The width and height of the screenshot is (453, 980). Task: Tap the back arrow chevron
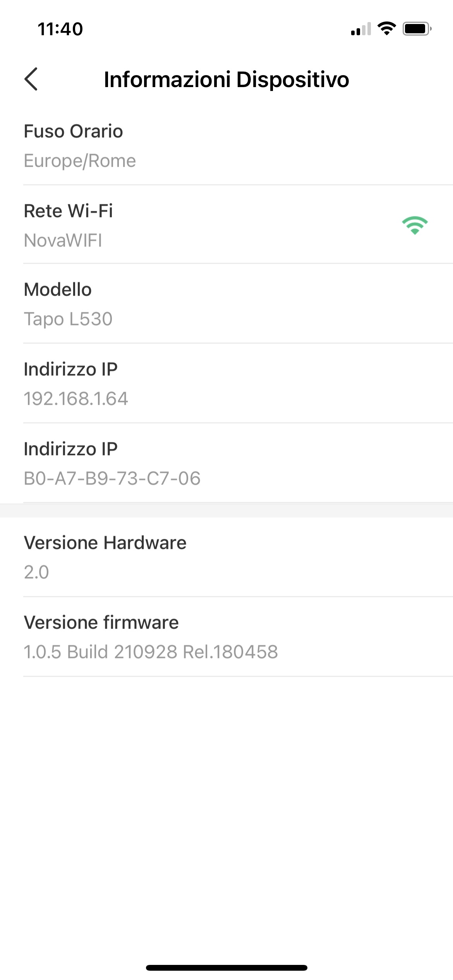tap(31, 79)
